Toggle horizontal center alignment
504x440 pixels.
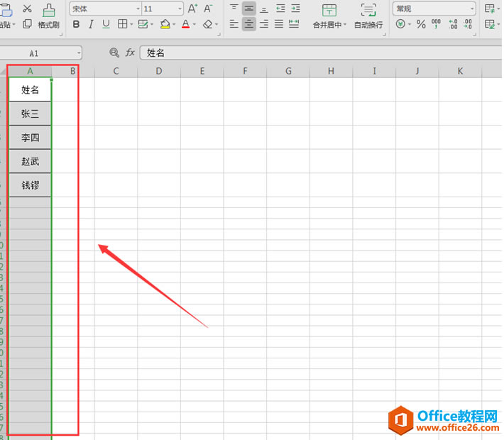pos(248,24)
